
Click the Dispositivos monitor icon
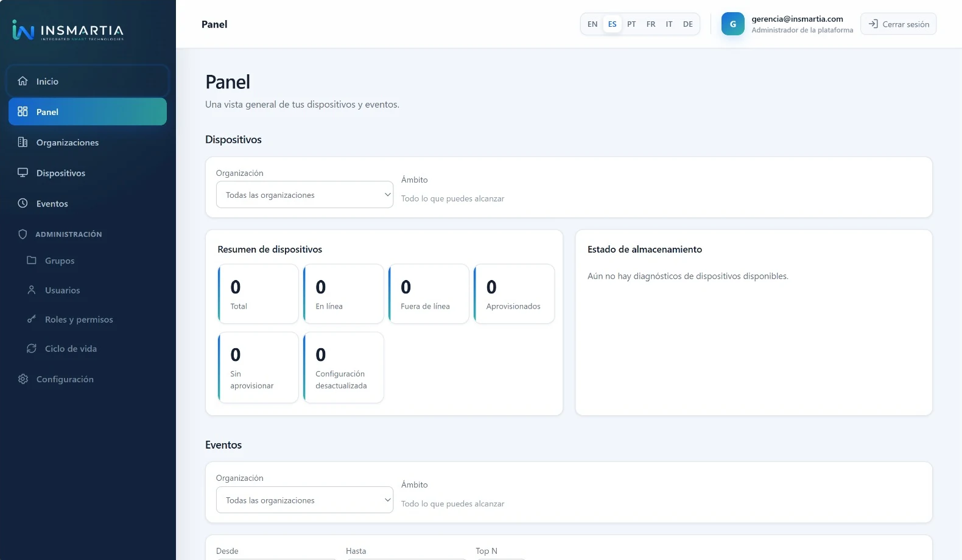tap(23, 172)
